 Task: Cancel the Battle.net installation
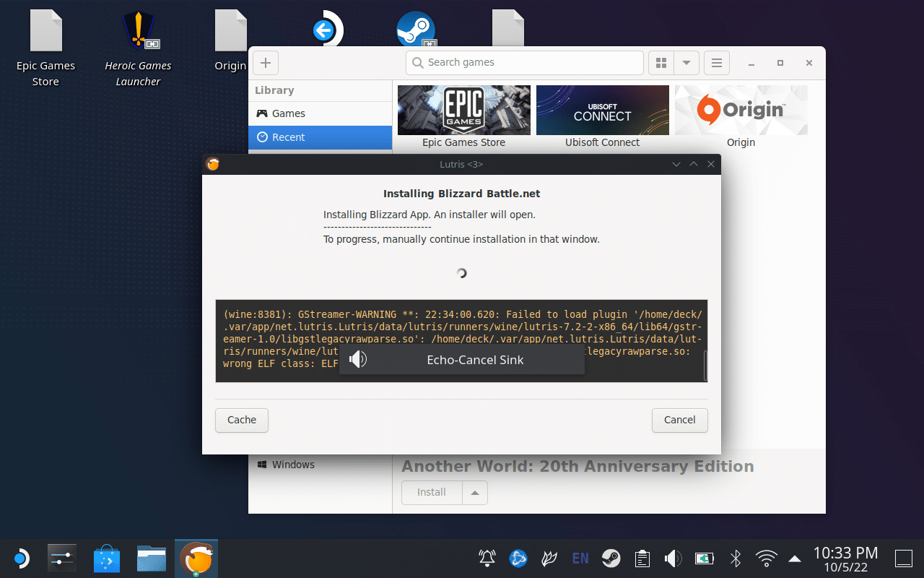click(680, 420)
